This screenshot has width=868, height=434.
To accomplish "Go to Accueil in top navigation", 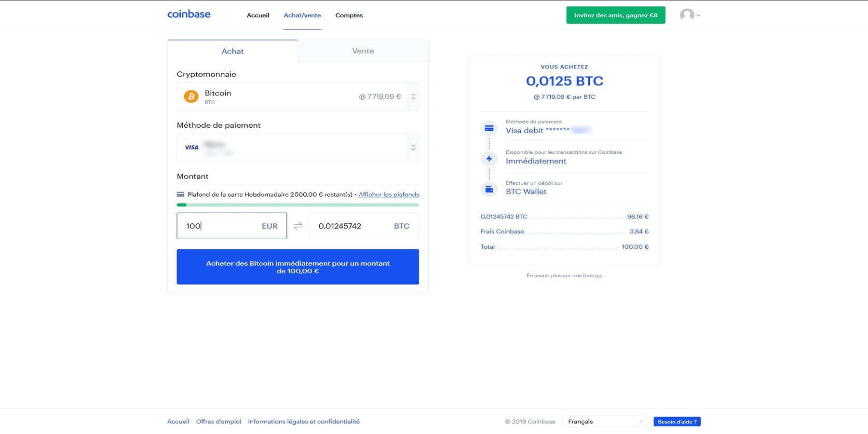I will (x=258, y=15).
